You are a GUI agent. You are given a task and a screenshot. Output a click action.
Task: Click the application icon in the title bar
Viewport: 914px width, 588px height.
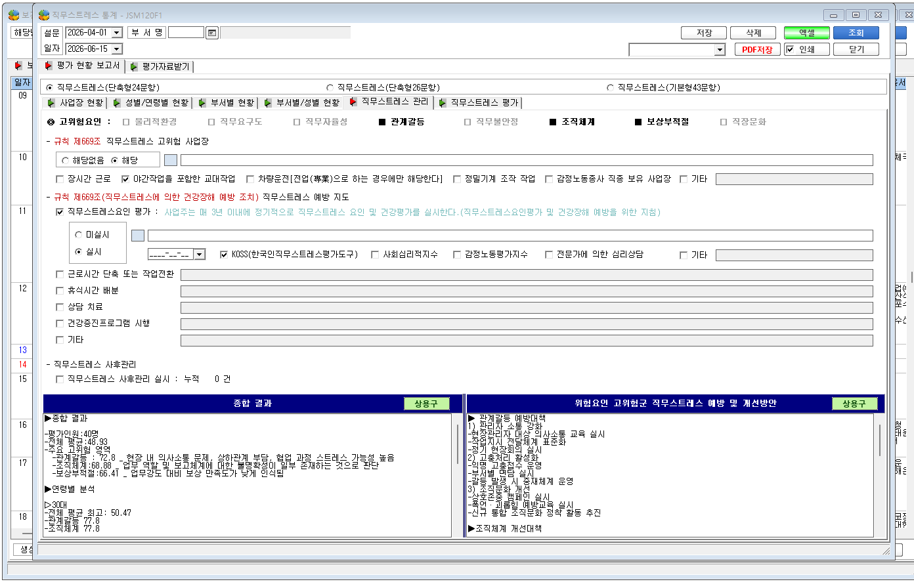(x=44, y=14)
